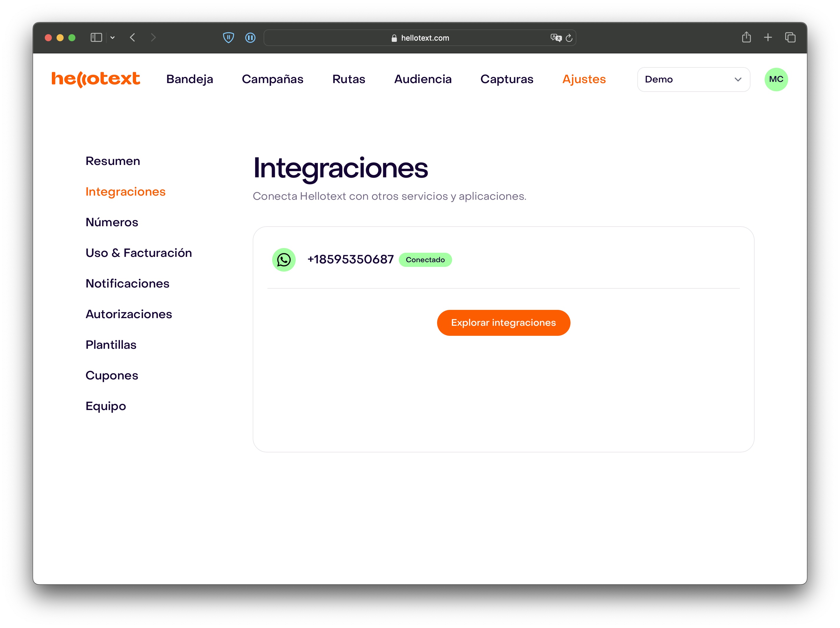
Task: Open Autorizaciones settings
Action: click(129, 314)
